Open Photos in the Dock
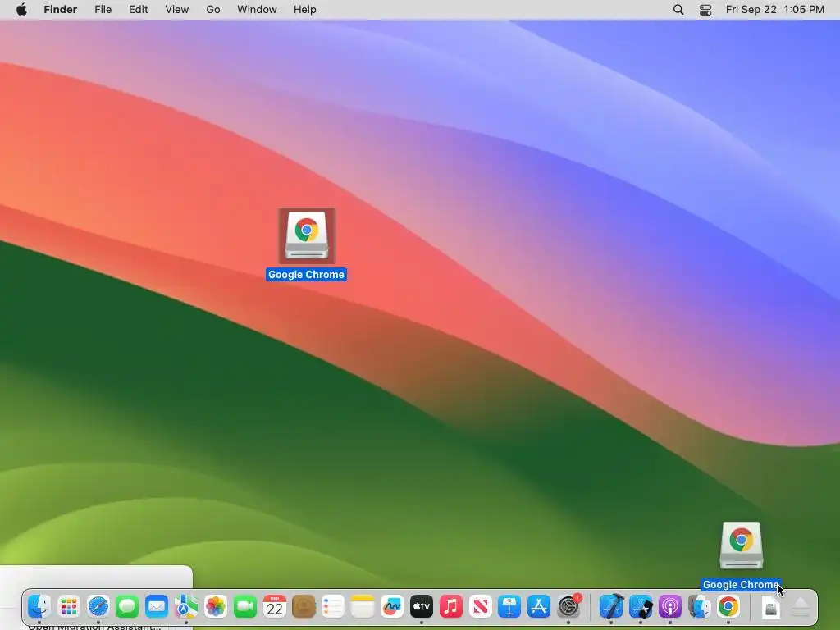 coord(216,606)
